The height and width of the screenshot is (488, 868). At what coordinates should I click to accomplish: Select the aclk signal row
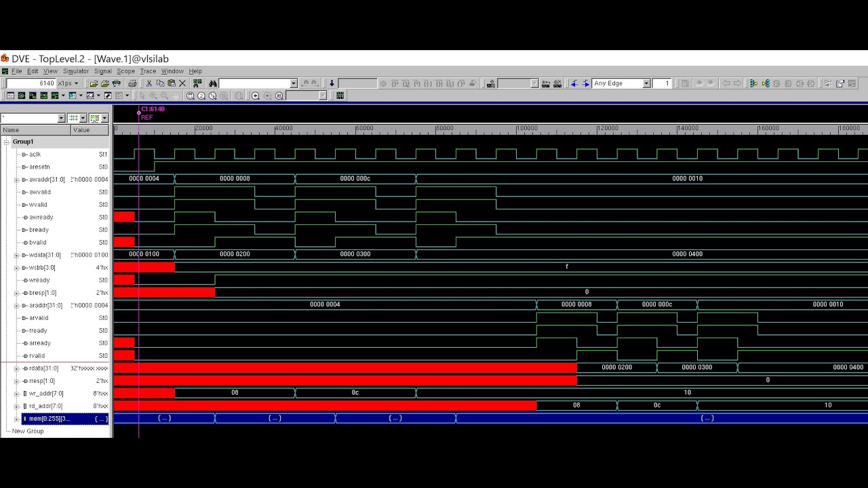(x=55, y=155)
